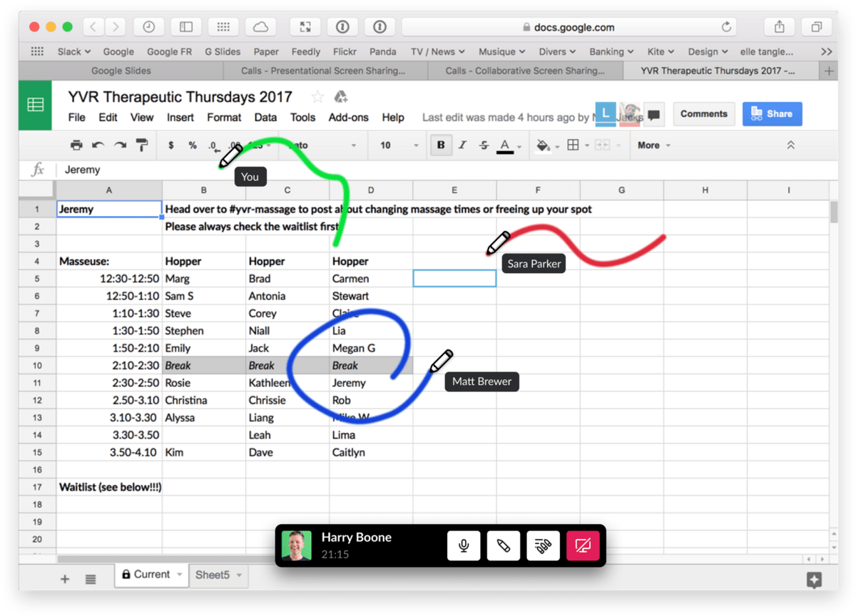Expand the Slack bookmarks folder

74,51
